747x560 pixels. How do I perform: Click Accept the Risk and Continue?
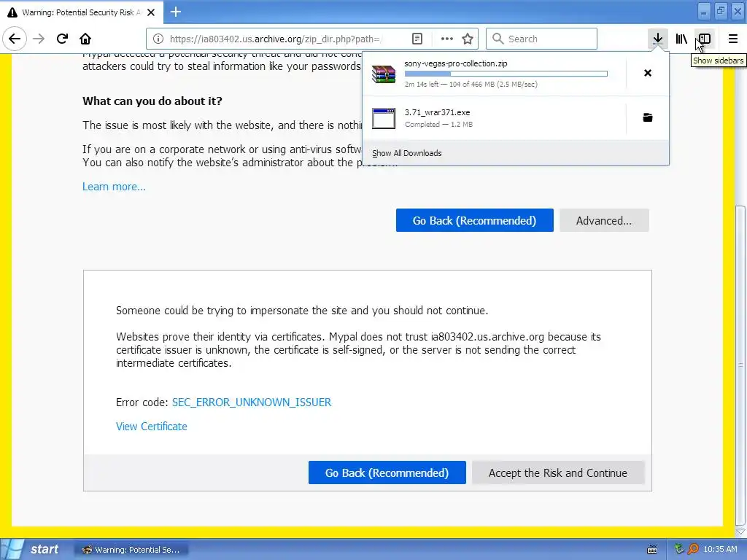pos(558,472)
